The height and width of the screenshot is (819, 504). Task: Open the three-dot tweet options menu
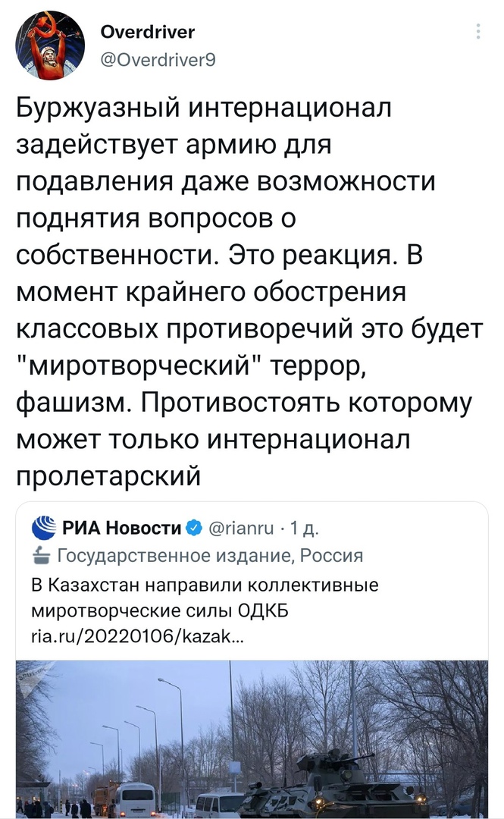click(478, 32)
